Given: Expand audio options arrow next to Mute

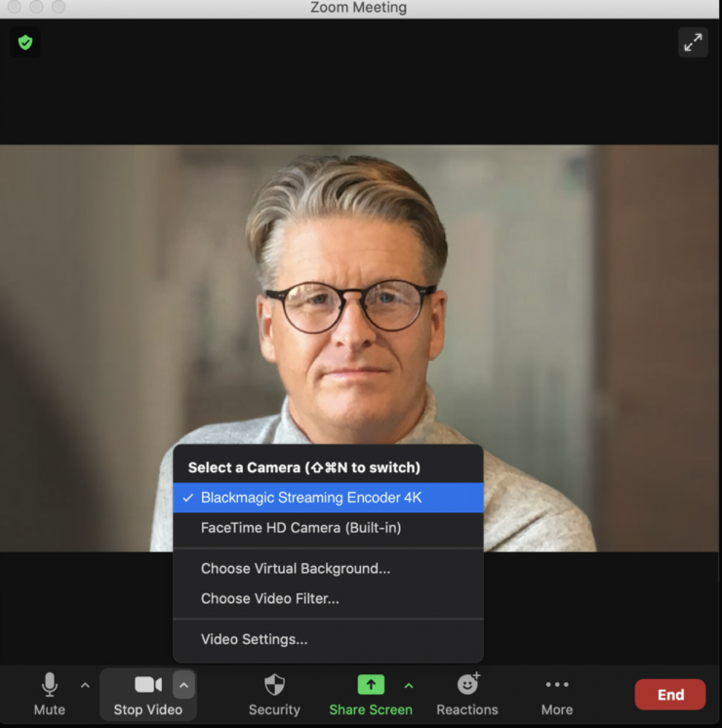Looking at the screenshot, I should (x=85, y=685).
